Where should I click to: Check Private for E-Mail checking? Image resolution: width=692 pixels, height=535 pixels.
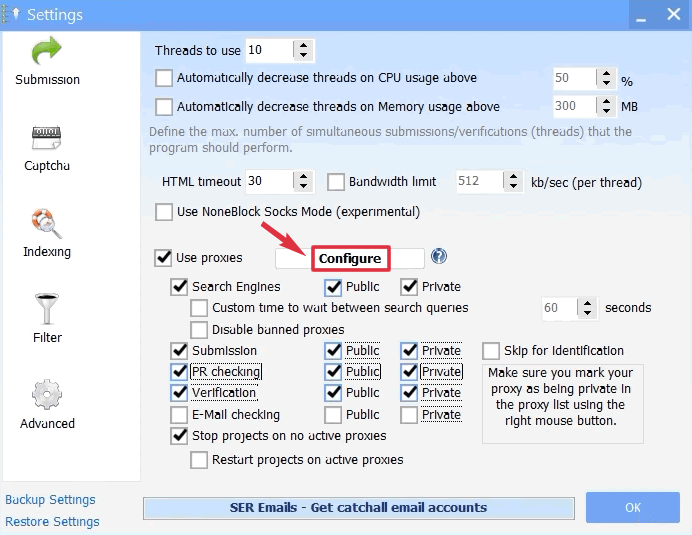pos(410,415)
